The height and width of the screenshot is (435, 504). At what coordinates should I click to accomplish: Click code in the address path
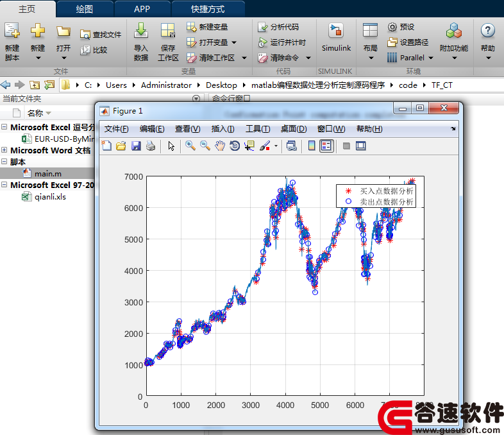(x=408, y=85)
